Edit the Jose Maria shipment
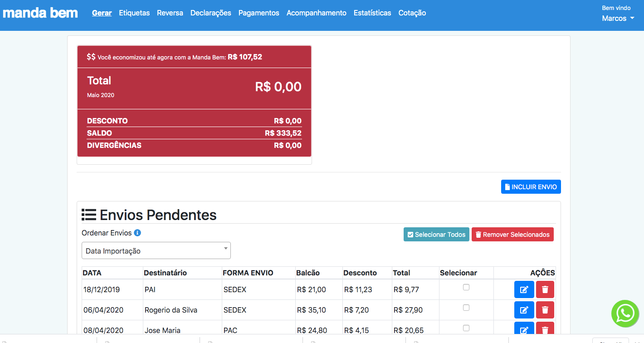 tap(524, 329)
